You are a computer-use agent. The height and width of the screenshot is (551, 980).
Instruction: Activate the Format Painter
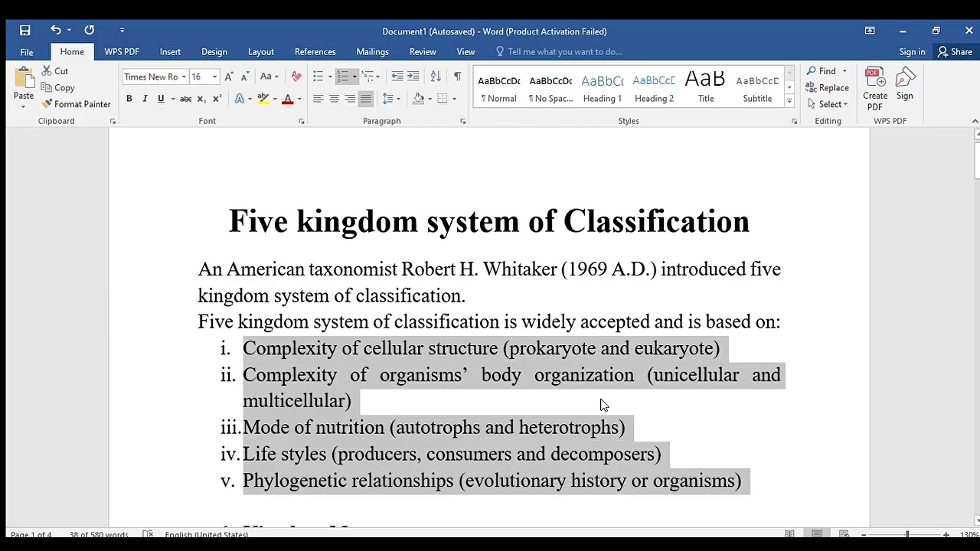pos(76,104)
